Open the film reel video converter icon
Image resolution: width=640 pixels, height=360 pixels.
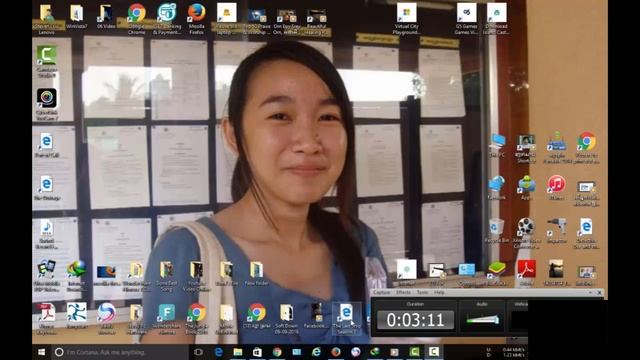coord(526,233)
